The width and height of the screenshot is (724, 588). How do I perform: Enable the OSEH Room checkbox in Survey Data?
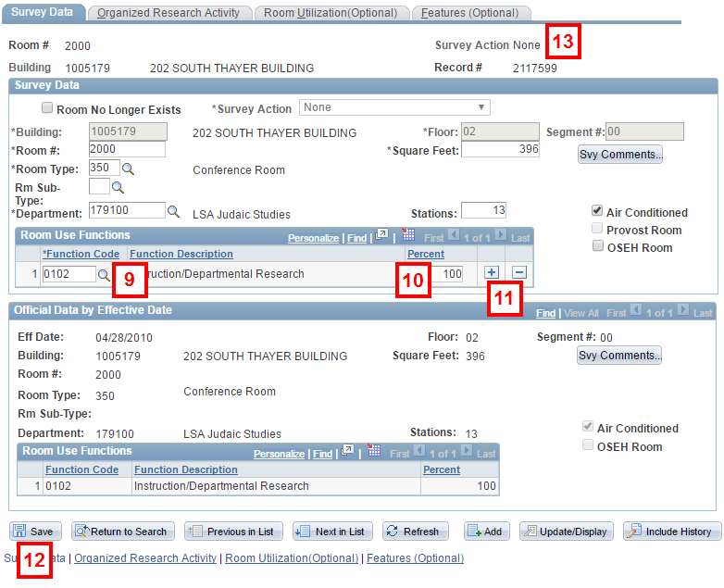pyautogui.click(x=598, y=246)
